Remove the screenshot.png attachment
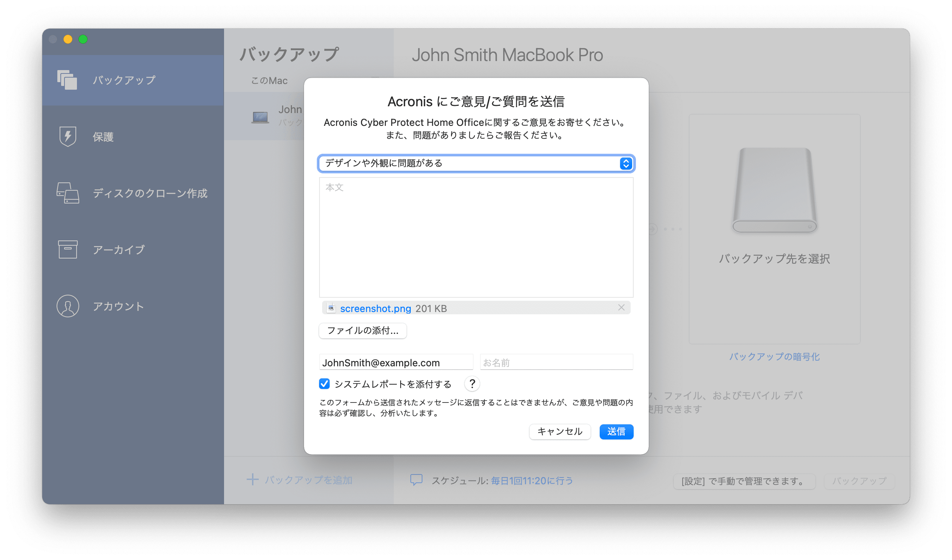Image resolution: width=952 pixels, height=560 pixels. click(621, 308)
